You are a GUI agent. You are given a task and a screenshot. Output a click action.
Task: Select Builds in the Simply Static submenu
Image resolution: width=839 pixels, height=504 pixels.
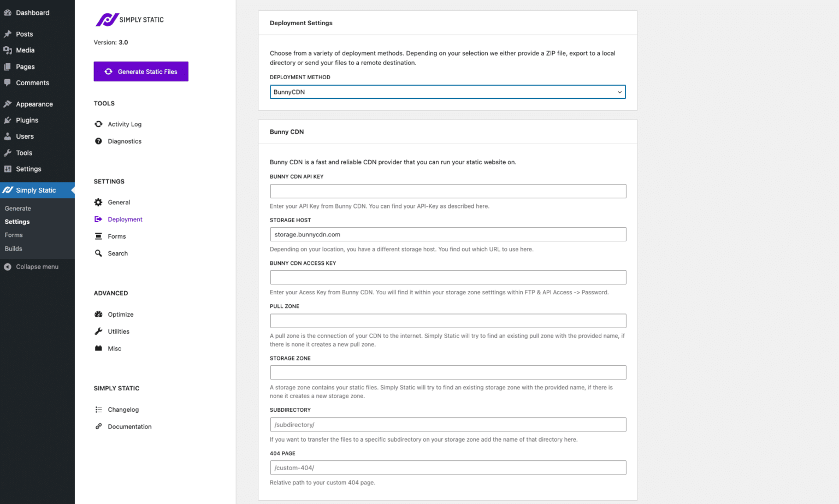13,248
